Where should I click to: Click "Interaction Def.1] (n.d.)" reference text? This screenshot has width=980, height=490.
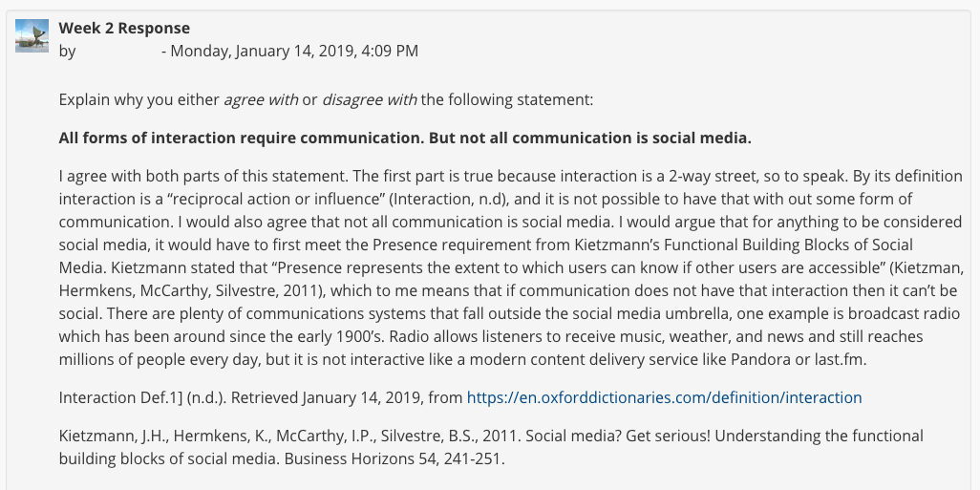pyautogui.click(x=142, y=397)
